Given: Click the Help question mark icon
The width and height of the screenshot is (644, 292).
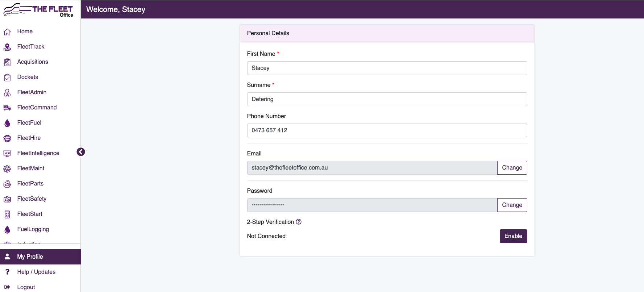Looking at the screenshot, I should pyautogui.click(x=7, y=272).
